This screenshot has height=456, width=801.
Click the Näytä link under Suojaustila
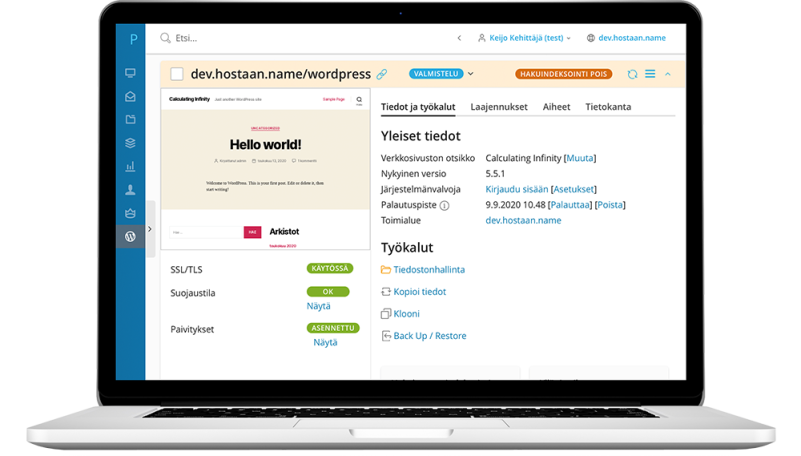point(318,306)
